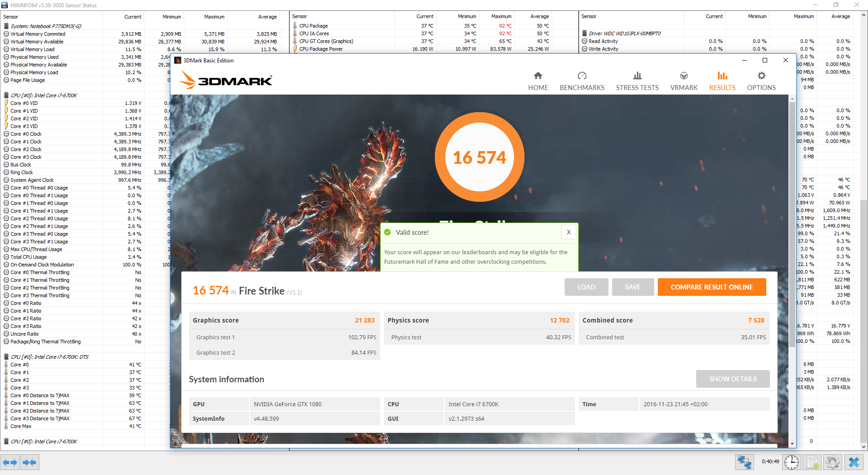Select the Ring Clock sensor row
The image size is (868, 475).
(x=86, y=172)
